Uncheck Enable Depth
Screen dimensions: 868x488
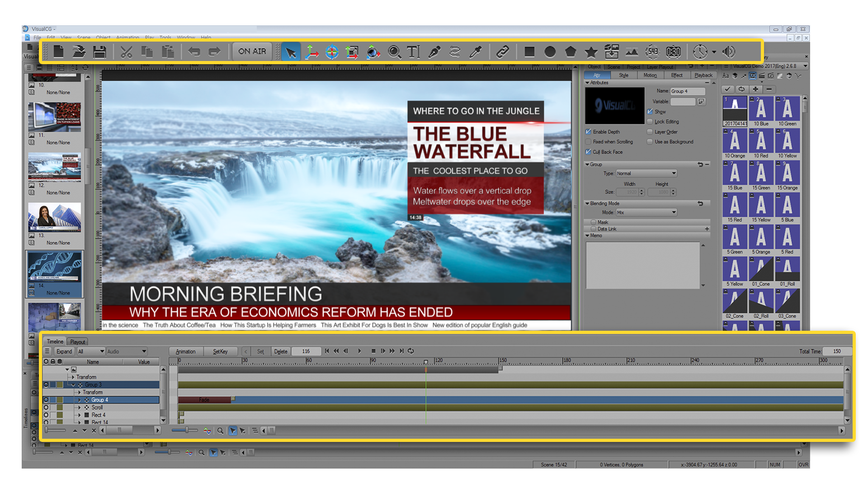click(588, 132)
